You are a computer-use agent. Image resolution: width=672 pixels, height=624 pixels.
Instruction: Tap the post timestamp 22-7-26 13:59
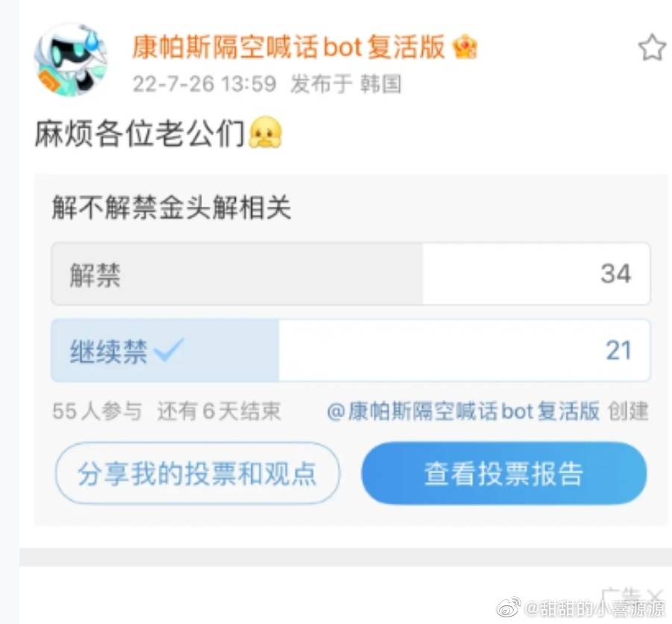tap(204, 84)
